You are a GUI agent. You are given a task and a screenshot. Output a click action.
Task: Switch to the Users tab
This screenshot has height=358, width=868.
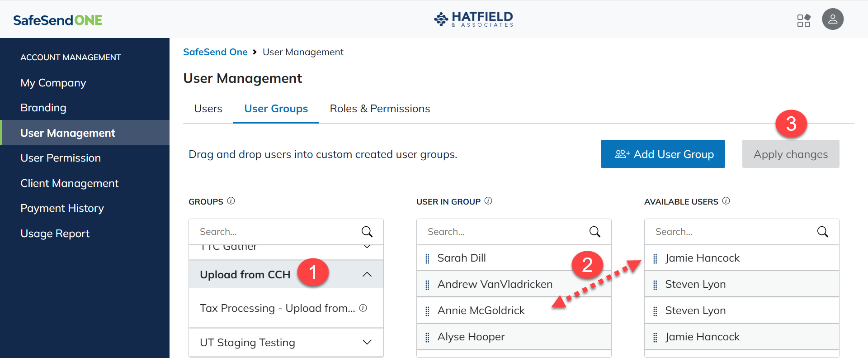pos(208,109)
